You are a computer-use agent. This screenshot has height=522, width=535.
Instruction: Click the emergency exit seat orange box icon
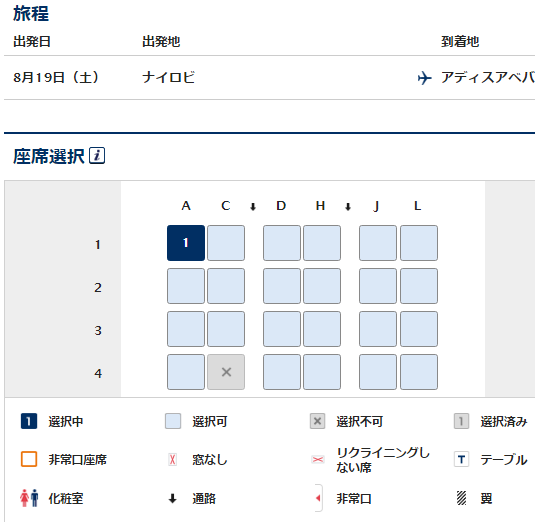click(x=29, y=459)
